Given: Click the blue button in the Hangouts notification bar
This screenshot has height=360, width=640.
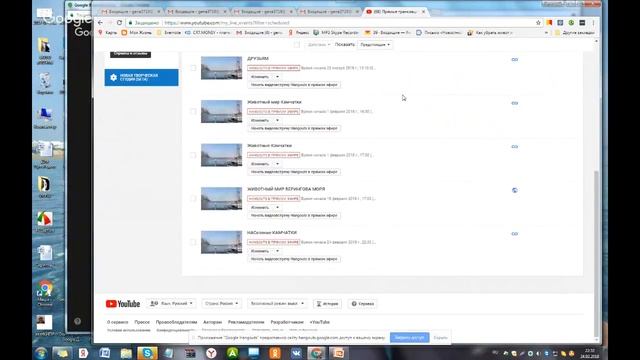Looking at the screenshot, I should point(409,338).
